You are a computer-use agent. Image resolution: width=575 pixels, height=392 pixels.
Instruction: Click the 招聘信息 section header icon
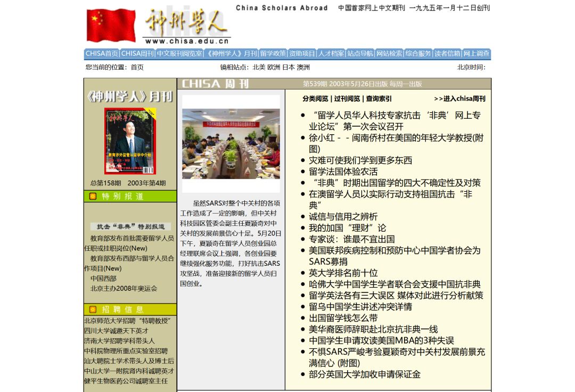click(93, 309)
